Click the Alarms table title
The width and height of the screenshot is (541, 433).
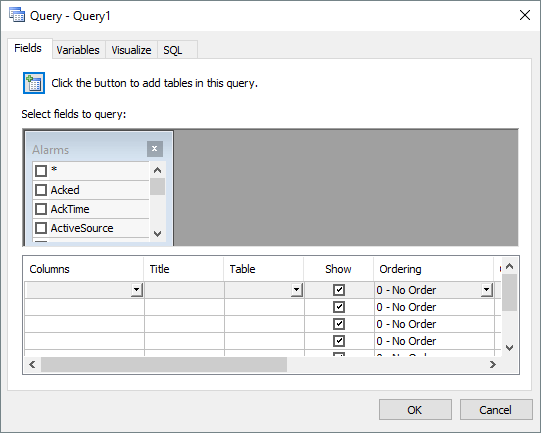point(51,150)
